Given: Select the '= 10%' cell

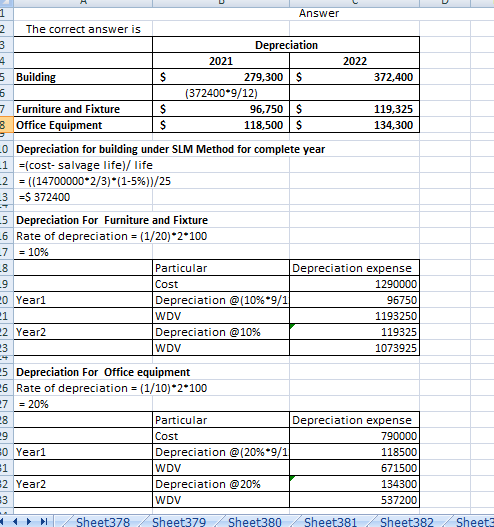Looking at the screenshot, I should [83, 252].
